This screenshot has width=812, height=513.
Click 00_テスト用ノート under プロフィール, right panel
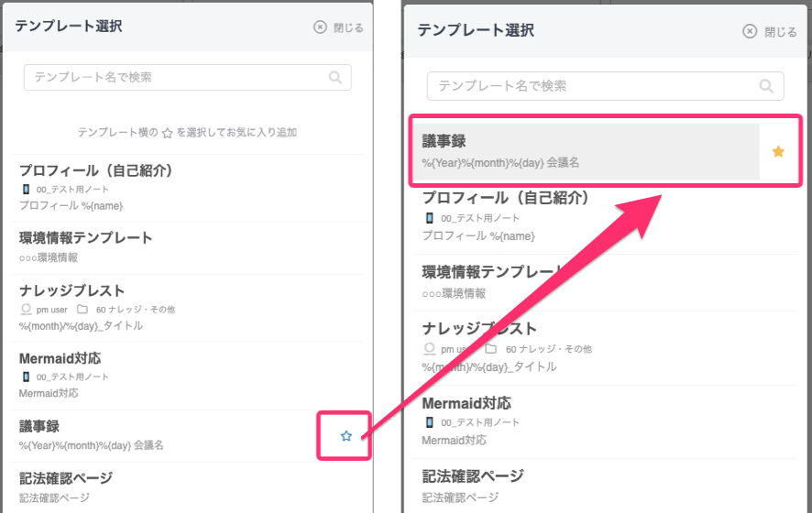click(479, 218)
